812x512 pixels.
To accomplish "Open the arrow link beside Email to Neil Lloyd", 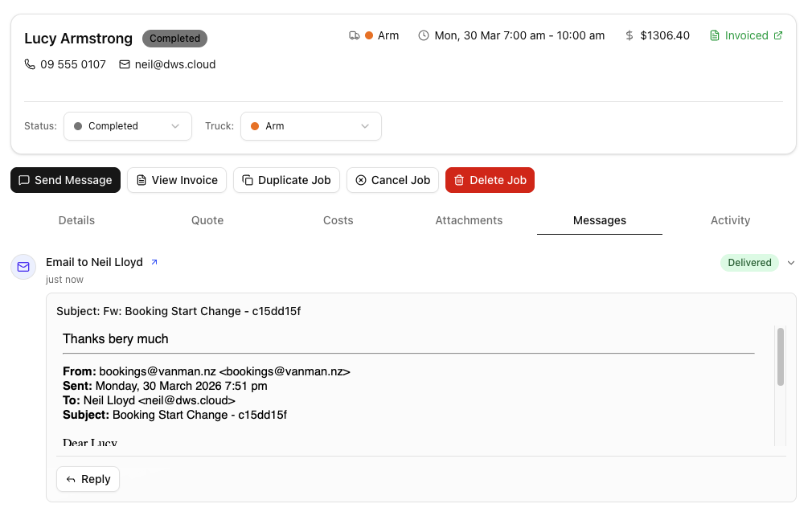I will click(x=154, y=263).
